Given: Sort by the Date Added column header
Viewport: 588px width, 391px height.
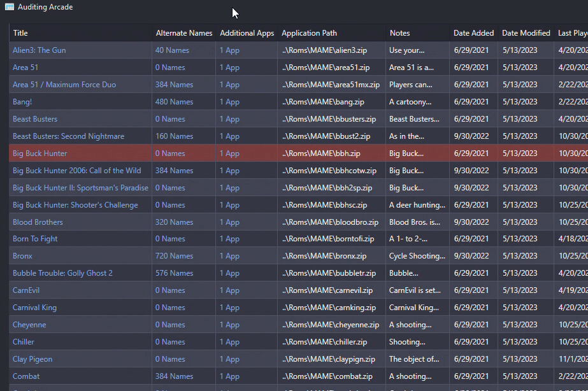Looking at the screenshot, I should tap(473, 33).
